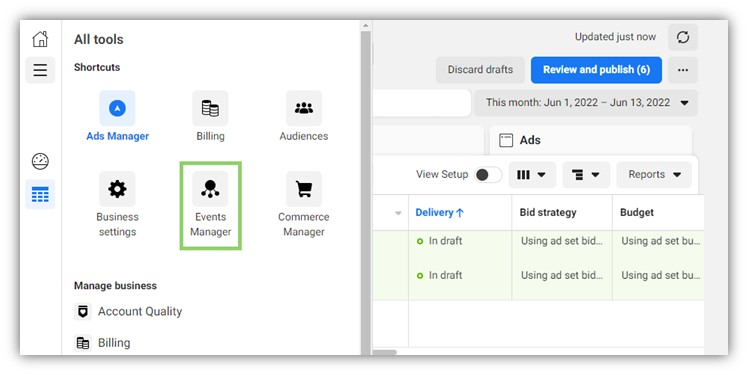Open the Reports dropdown

click(x=654, y=175)
